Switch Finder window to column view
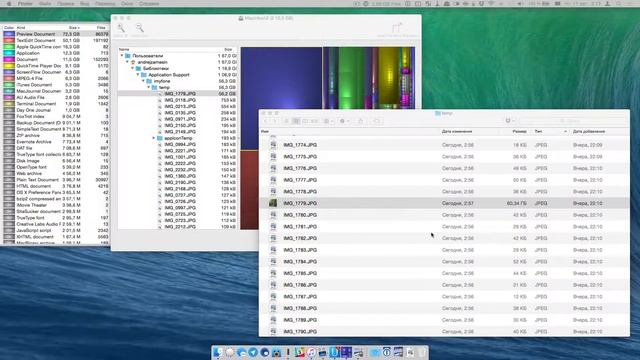 point(305,121)
